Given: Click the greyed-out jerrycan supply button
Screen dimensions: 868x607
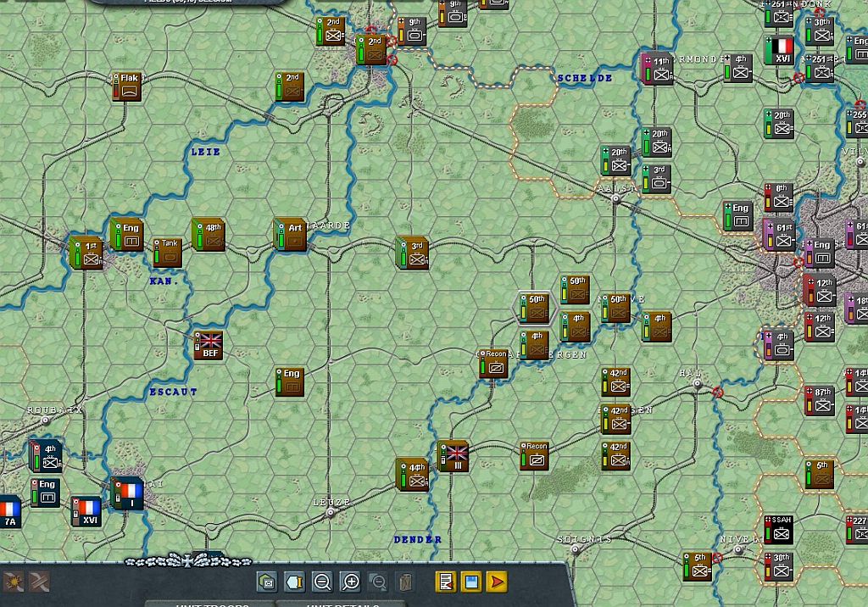Looking at the screenshot, I should click(405, 582).
